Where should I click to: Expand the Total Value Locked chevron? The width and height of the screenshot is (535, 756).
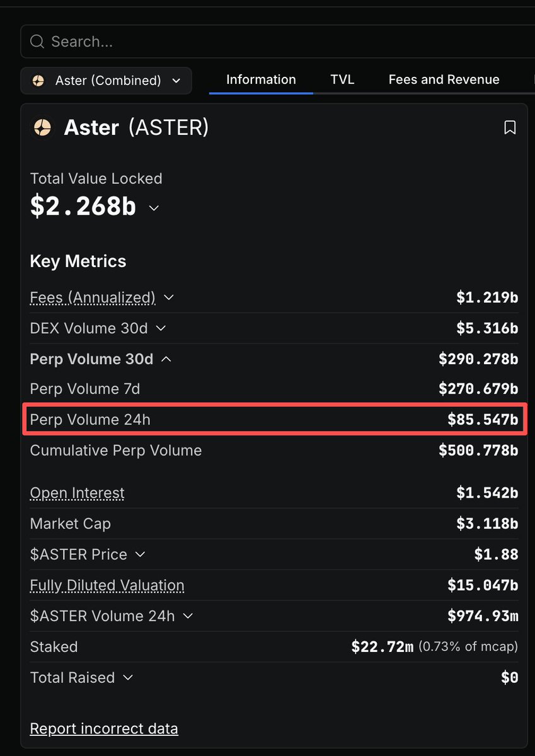(154, 208)
